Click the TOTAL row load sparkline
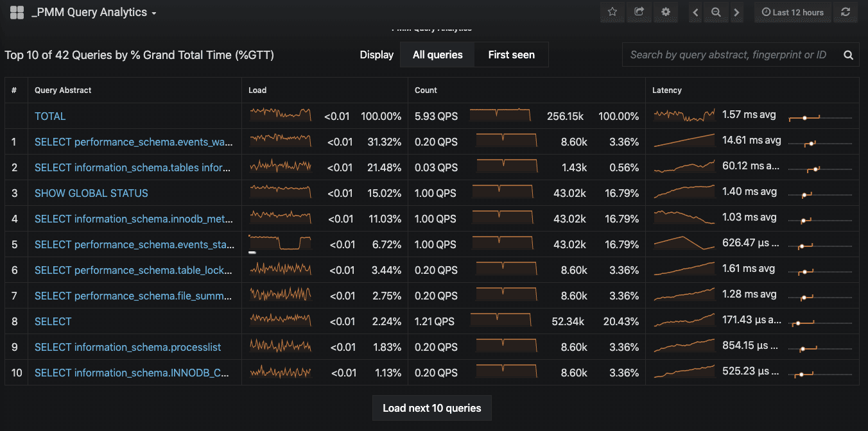 click(x=281, y=115)
